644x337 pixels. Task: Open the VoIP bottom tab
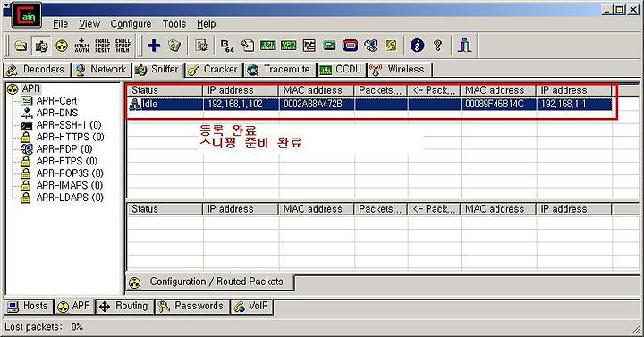point(251,307)
